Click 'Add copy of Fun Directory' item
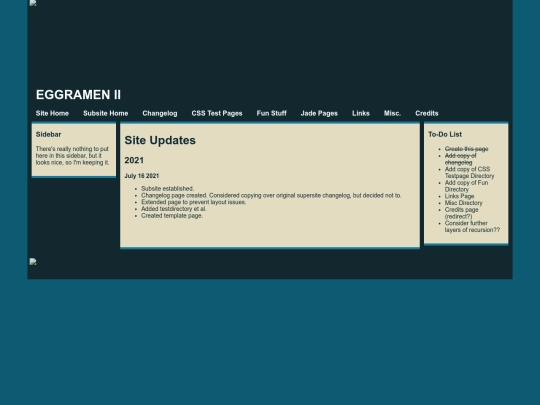Screen dimensions: 540x405 [466, 186]
